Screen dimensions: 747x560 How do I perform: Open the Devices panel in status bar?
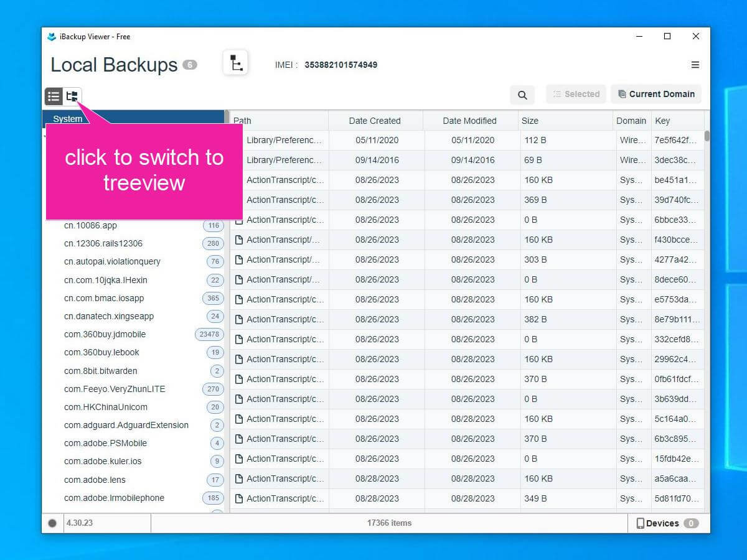[669, 523]
